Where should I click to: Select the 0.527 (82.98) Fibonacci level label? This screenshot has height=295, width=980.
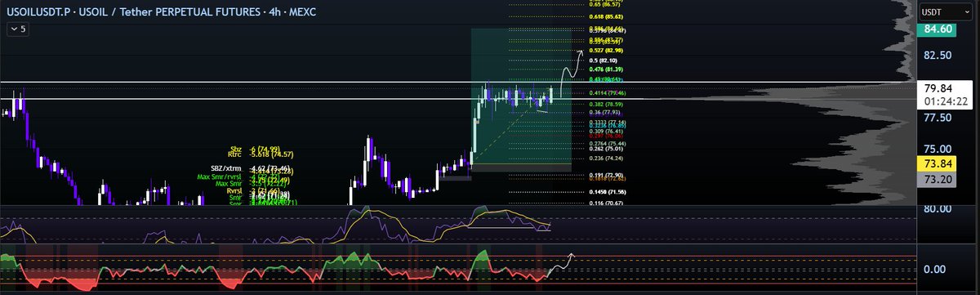[x=606, y=51]
